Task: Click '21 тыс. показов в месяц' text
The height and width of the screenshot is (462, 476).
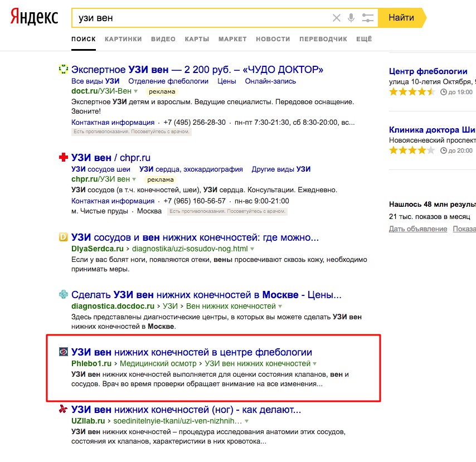Action: click(x=429, y=216)
